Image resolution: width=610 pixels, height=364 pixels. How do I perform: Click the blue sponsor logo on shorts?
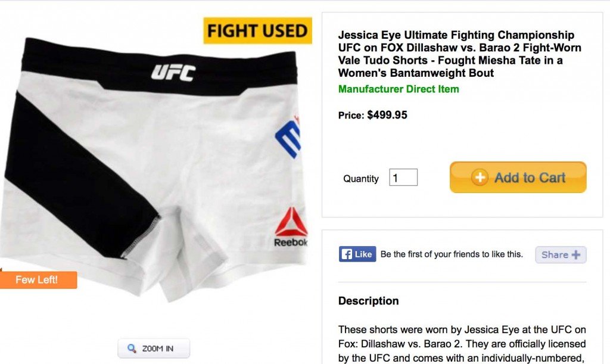(x=288, y=138)
